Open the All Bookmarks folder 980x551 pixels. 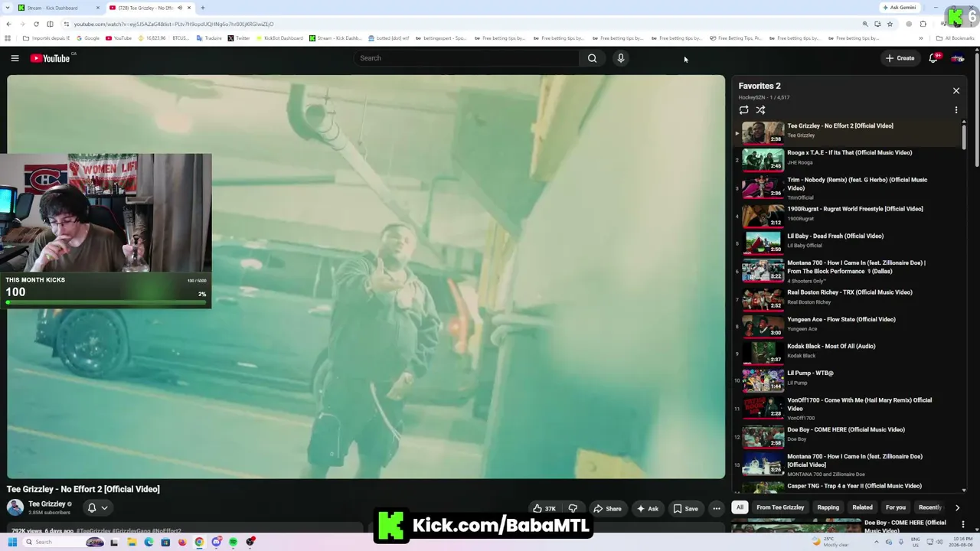point(955,38)
